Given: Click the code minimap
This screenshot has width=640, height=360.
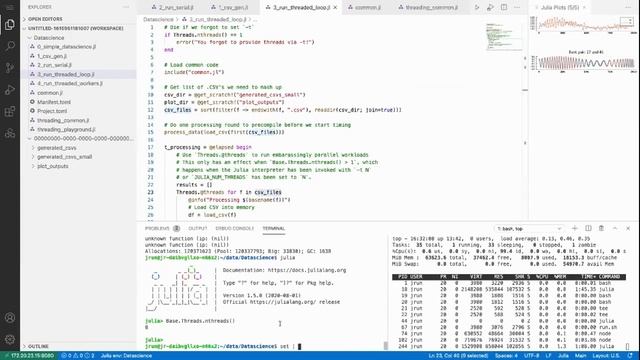Looking at the screenshot, I should 504,37.
